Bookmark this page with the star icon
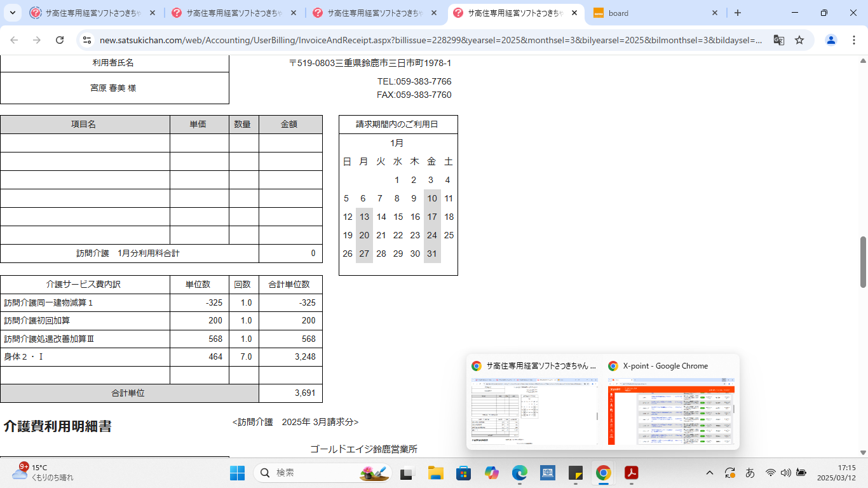The width and height of the screenshot is (868, 488). click(799, 40)
